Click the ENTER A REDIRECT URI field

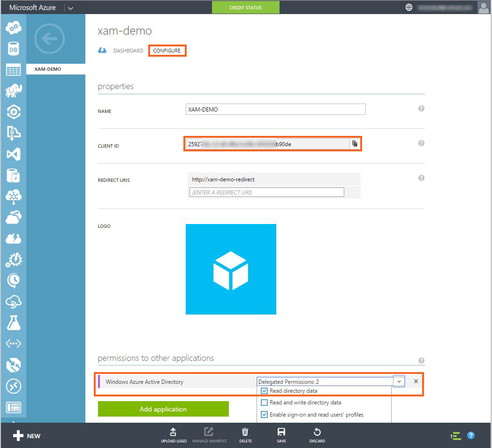tap(266, 192)
